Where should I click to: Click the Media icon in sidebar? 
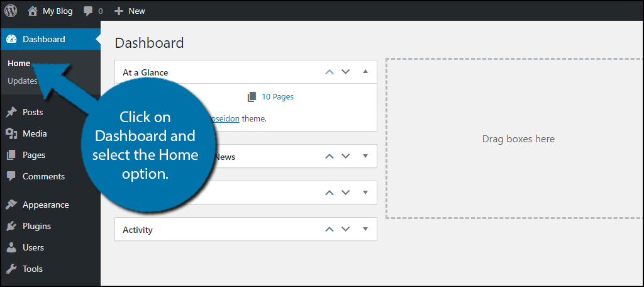click(11, 133)
